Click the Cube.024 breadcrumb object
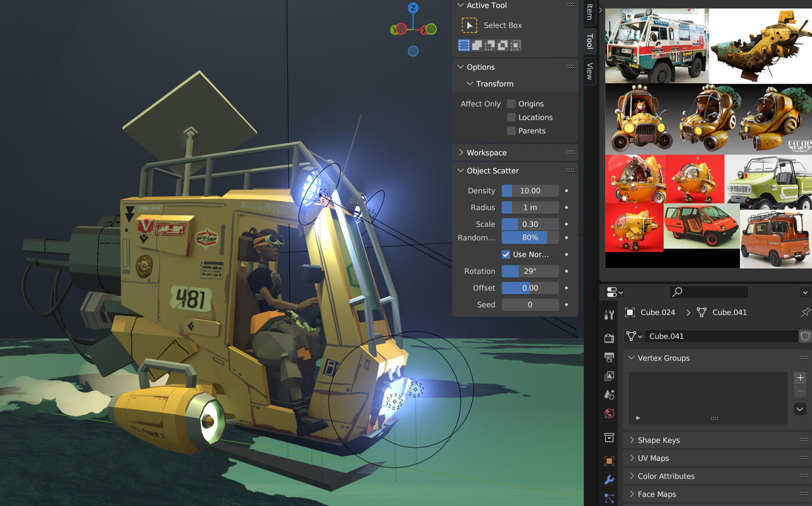Viewport: 812px width, 506px height. pyautogui.click(x=657, y=313)
